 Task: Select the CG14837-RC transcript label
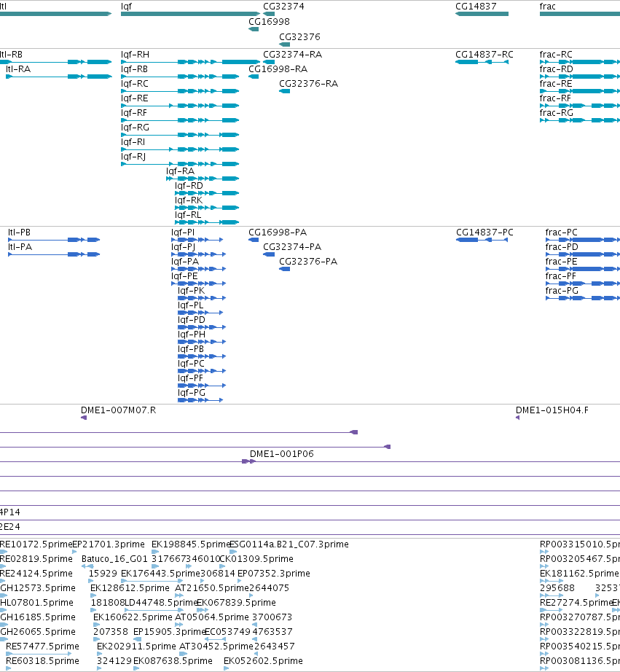pyautogui.click(x=484, y=55)
